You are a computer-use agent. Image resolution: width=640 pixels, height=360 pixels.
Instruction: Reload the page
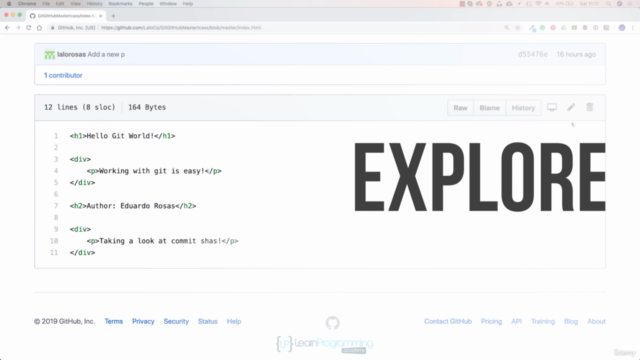29,28
